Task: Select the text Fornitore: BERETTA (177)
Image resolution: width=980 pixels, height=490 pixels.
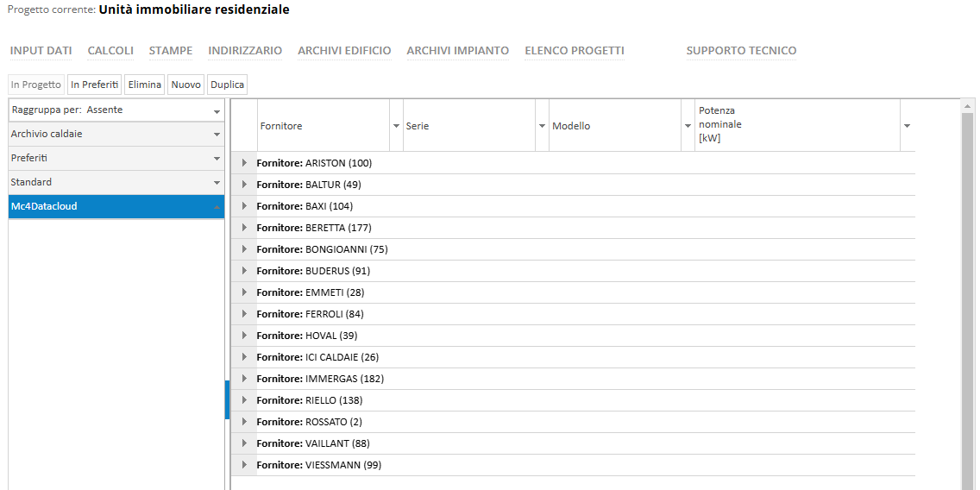Action: (x=314, y=228)
